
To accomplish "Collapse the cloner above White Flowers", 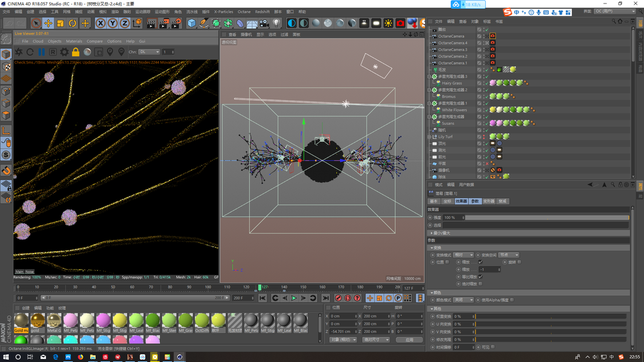I will pyautogui.click(x=429, y=103).
